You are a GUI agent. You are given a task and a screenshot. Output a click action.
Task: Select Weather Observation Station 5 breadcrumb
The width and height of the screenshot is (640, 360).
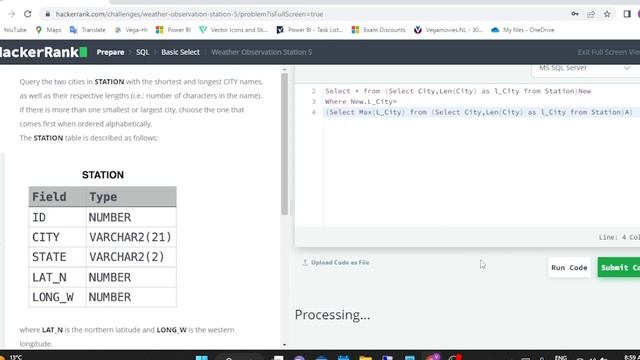click(262, 52)
